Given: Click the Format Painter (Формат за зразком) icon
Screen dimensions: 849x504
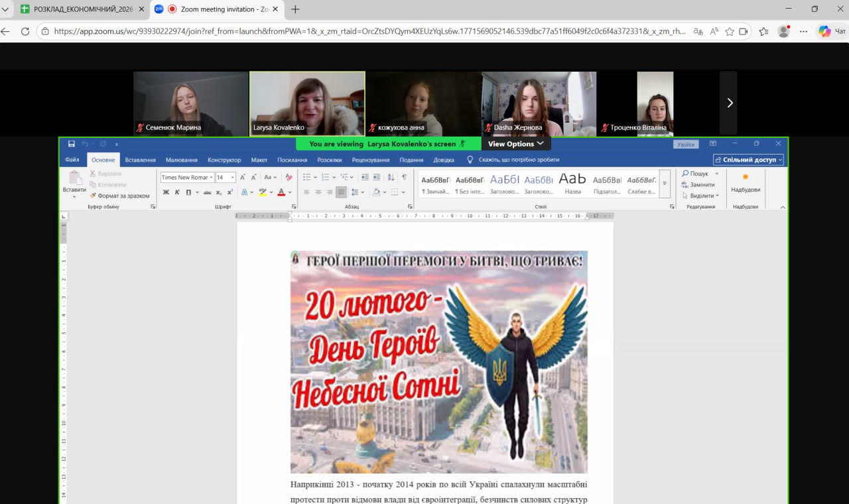Looking at the screenshot, I should (93, 196).
